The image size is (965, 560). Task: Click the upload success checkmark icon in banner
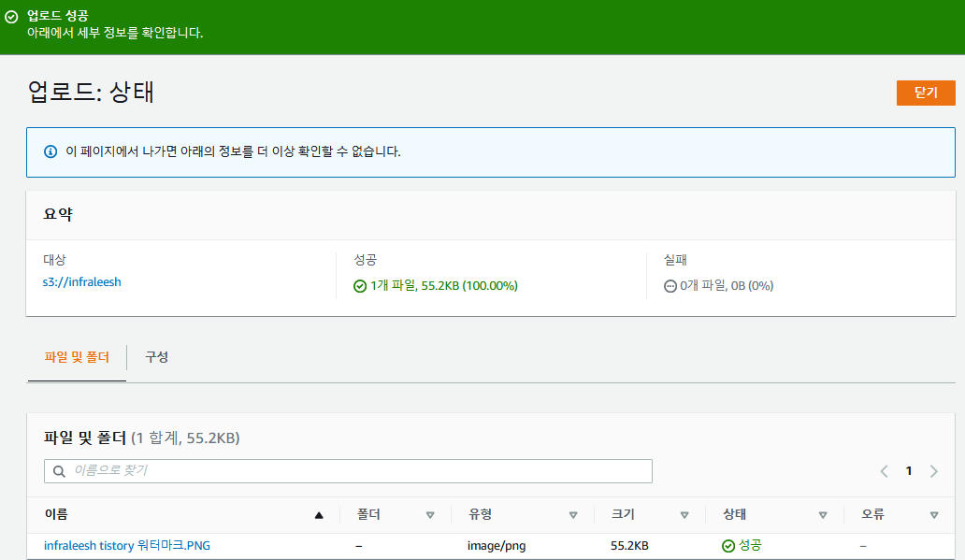(11, 17)
